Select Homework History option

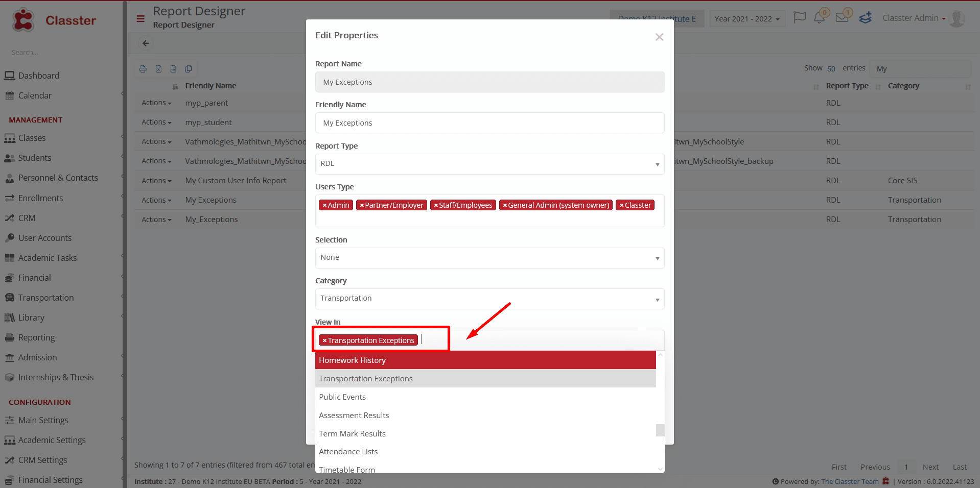point(485,360)
